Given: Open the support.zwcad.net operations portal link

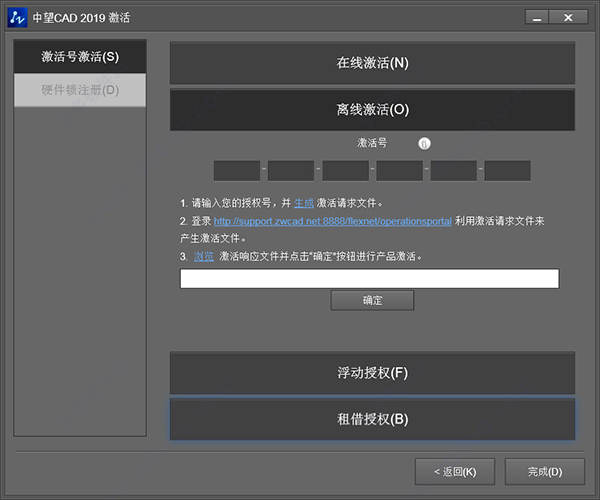Looking at the screenshot, I should click(x=333, y=221).
